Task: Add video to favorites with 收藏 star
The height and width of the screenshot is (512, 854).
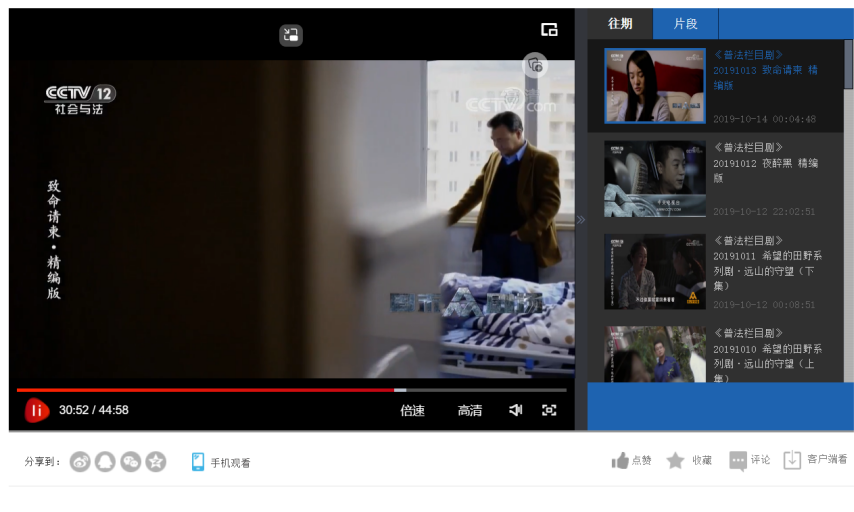Action: (676, 460)
